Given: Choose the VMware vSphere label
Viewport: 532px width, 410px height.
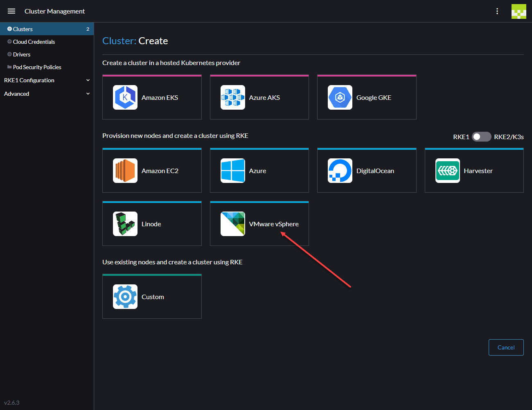Looking at the screenshot, I should coord(274,224).
